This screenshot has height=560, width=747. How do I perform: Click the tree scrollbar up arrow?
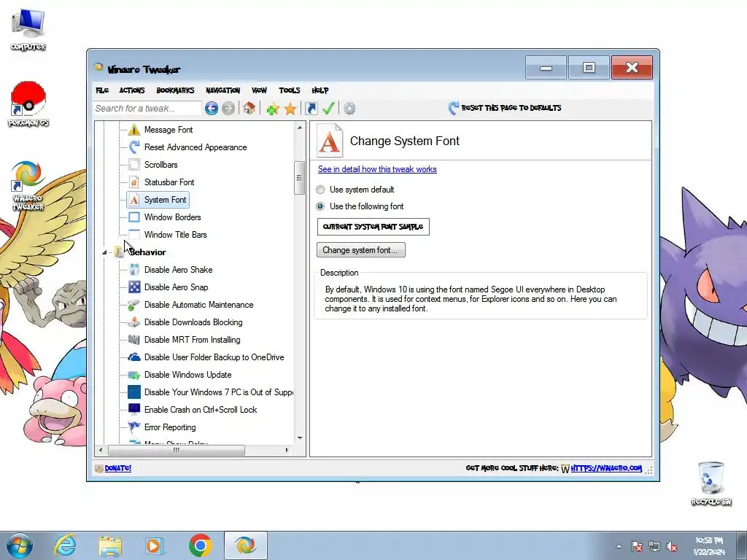pos(300,127)
